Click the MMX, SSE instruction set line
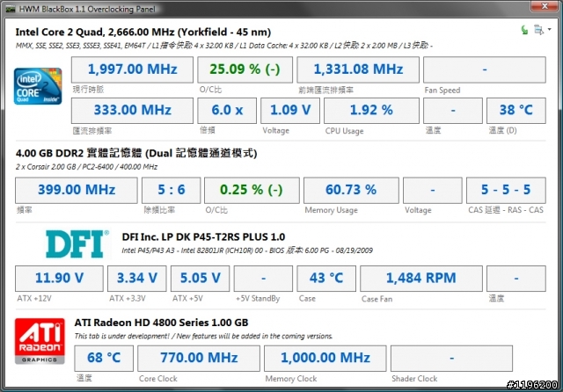 pyautogui.click(x=223, y=46)
